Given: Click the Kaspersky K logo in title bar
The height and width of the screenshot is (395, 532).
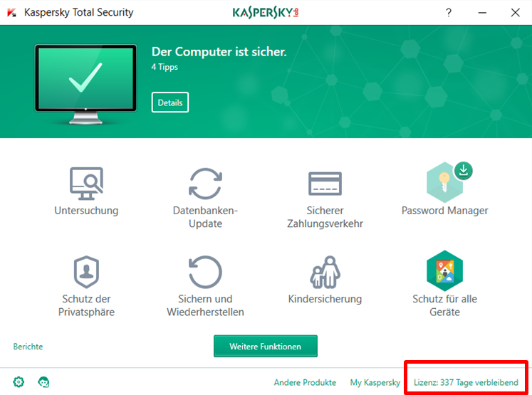Looking at the screenshot, I should point(12,13).
